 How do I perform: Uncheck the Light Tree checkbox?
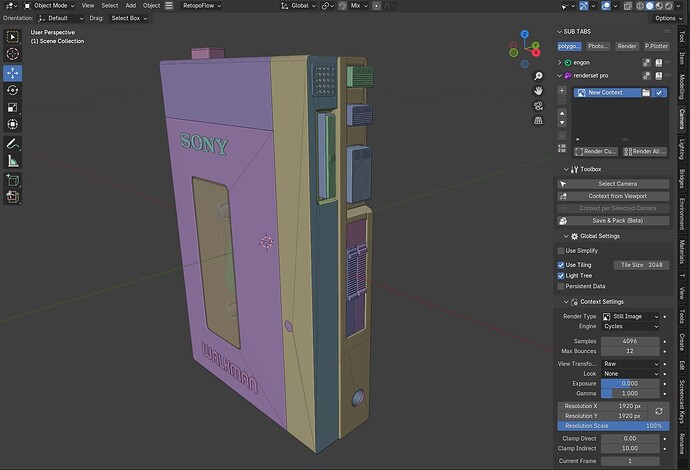click(561, 276)
